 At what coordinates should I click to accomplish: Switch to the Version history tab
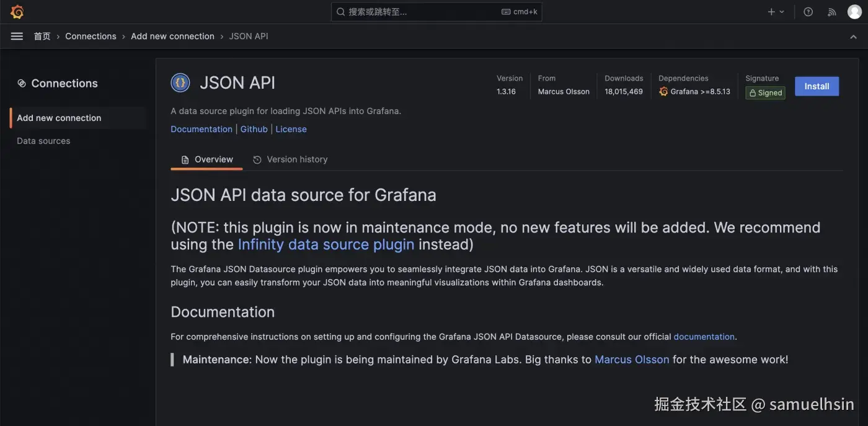coord(290,159)
